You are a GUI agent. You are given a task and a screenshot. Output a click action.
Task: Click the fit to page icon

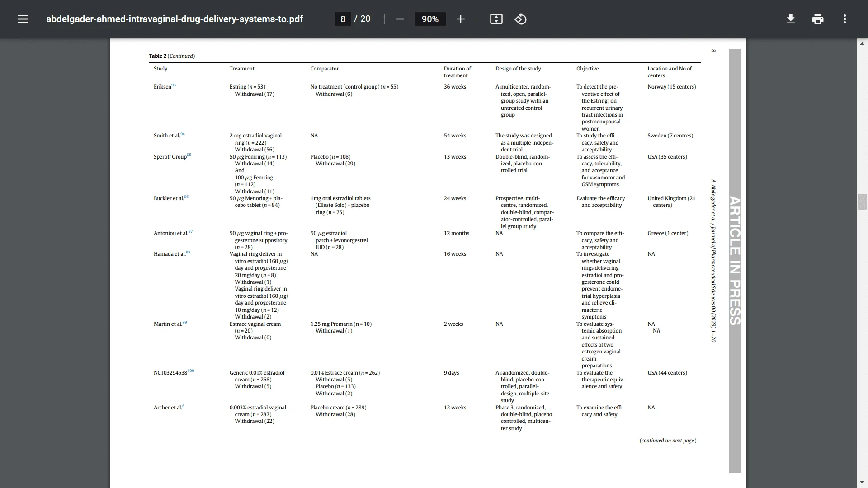[x=496, y=19]
